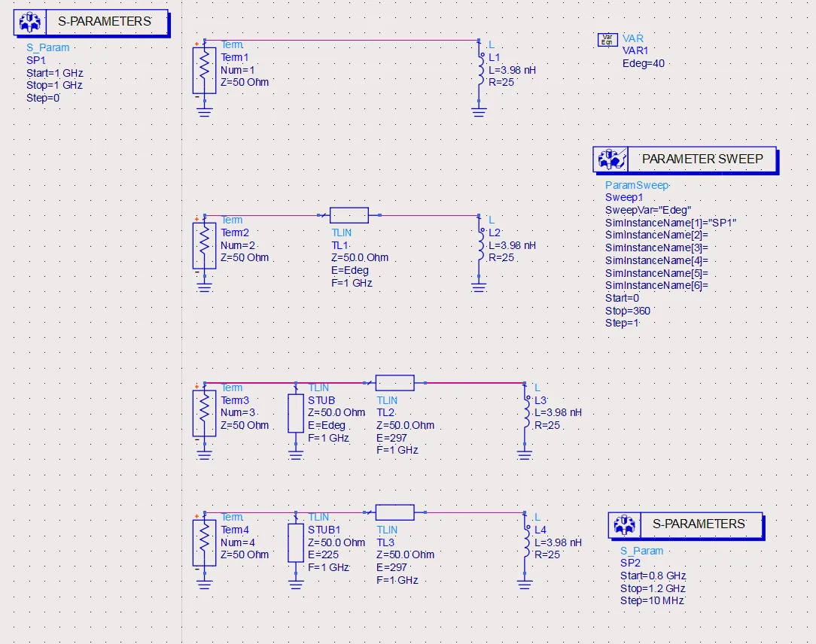Click the ground symbol under STUB1
This screenshot has height=644, width=816.
click(x=296, y=585)
